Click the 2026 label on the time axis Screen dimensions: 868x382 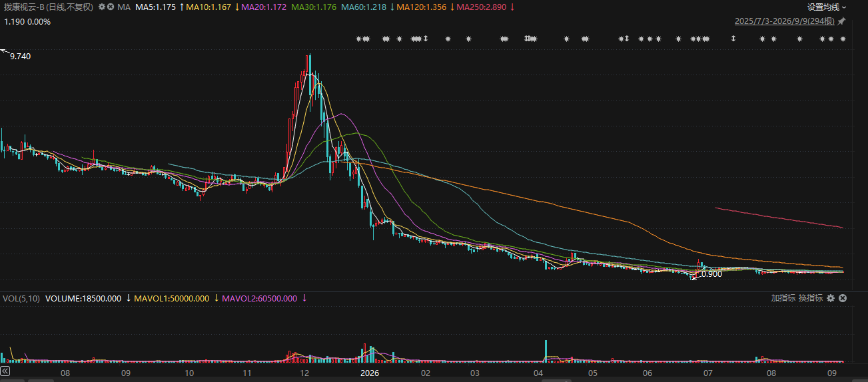tap(369, 373)
